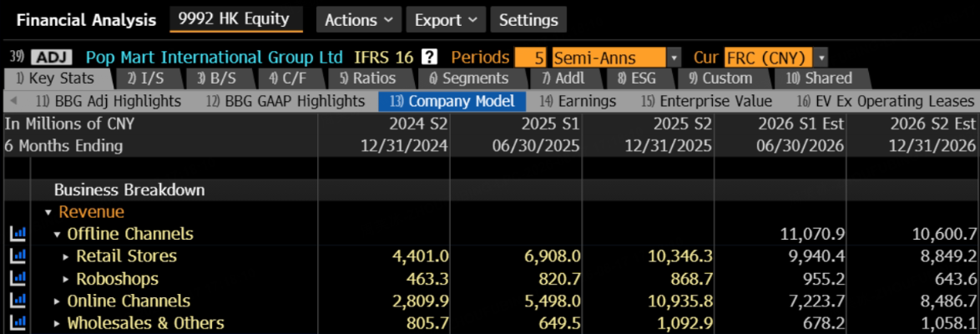Click Retail Stores value 4,401.0
This screenshot has width=980, height=334.
419,256
